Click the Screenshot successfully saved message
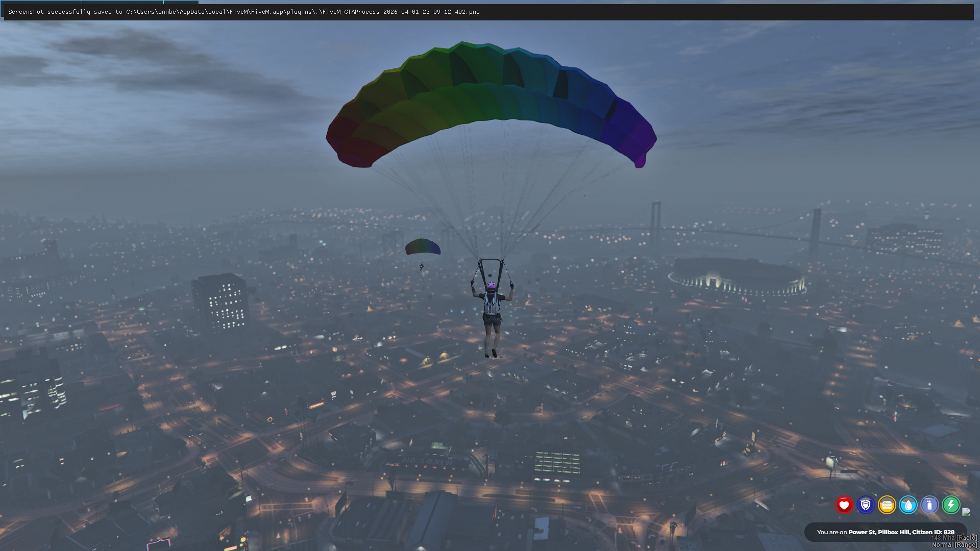980x551 pixels. point(244,12)
